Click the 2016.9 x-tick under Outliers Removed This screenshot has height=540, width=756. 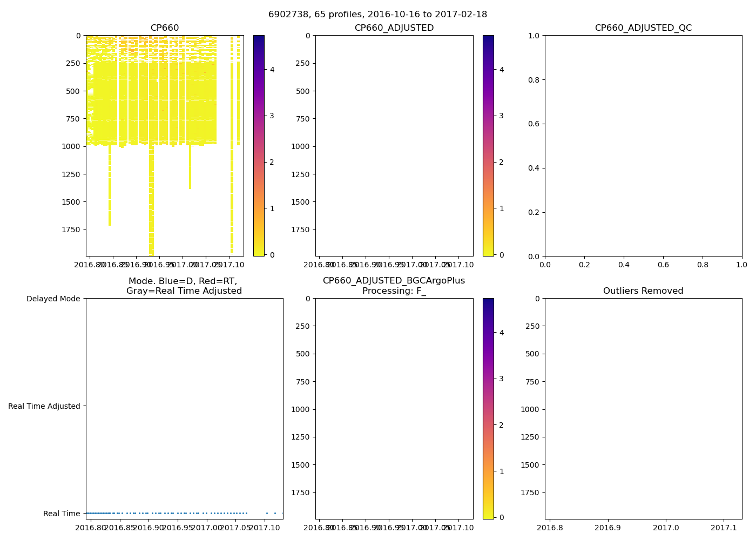pyautogui.click(x=608, y=527)
